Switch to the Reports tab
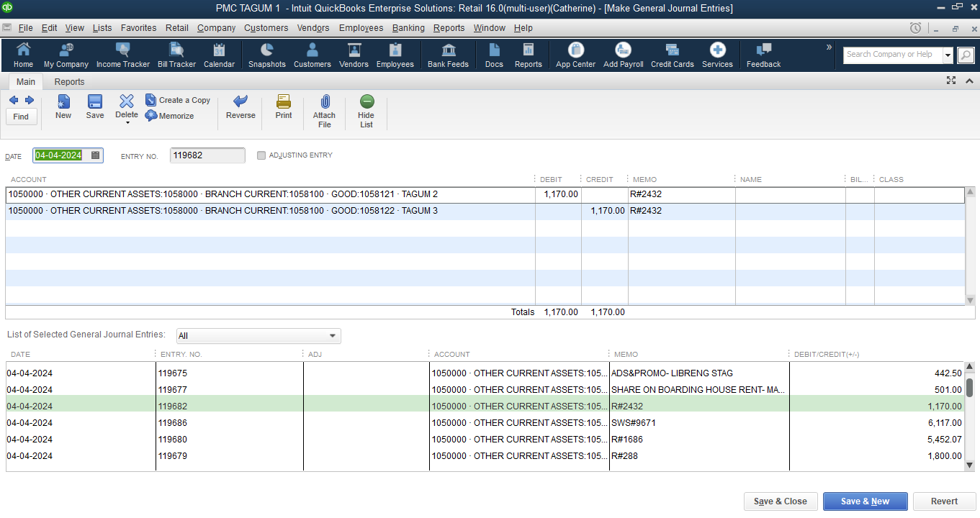 69,81
